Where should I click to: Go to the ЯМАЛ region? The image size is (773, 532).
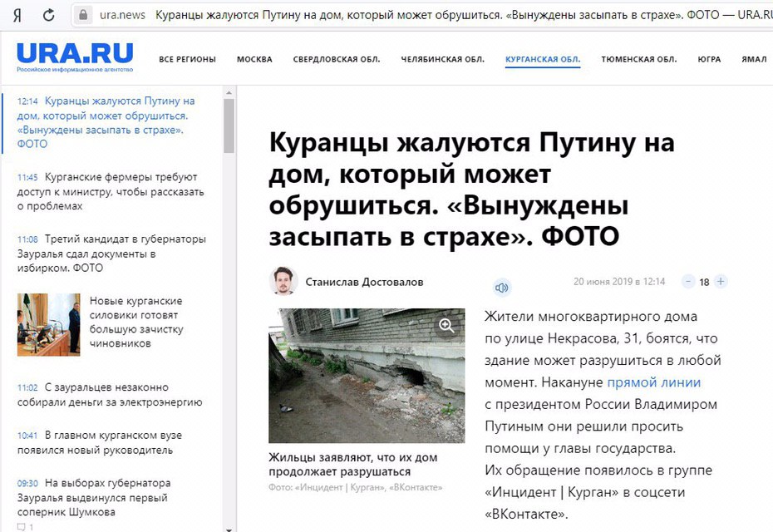click(754, 59)
